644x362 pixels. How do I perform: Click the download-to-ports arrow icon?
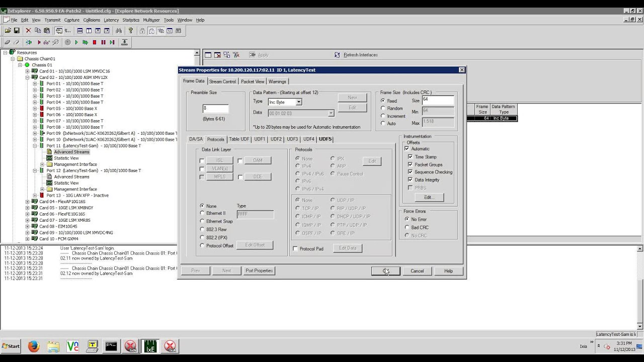(124, 42)
